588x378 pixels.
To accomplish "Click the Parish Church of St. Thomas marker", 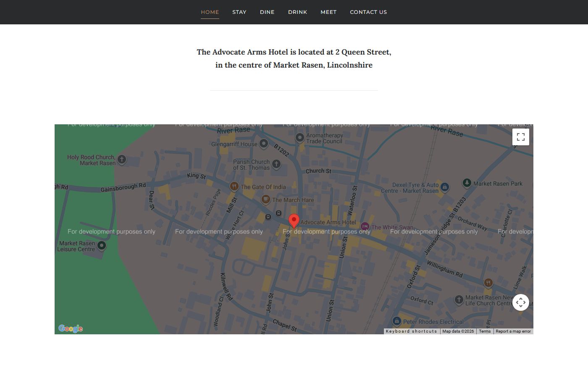I will click(276, 164).
